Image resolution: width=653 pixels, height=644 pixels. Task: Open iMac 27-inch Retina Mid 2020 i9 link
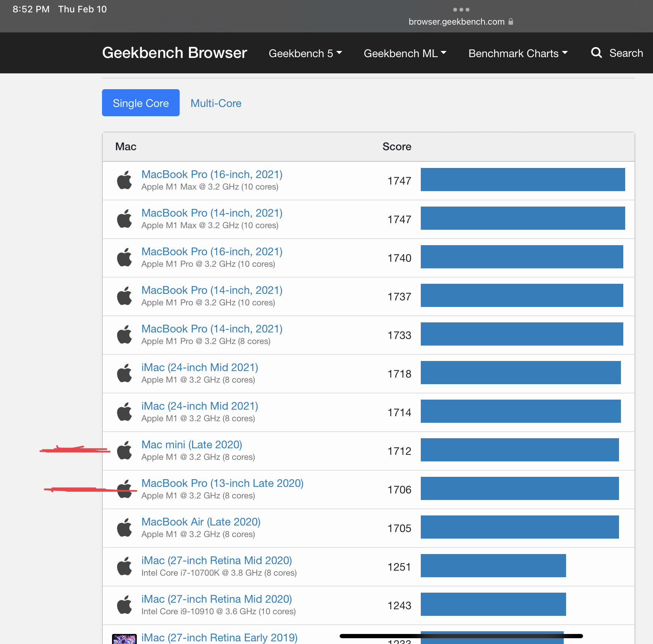click(x=217, y=599)
